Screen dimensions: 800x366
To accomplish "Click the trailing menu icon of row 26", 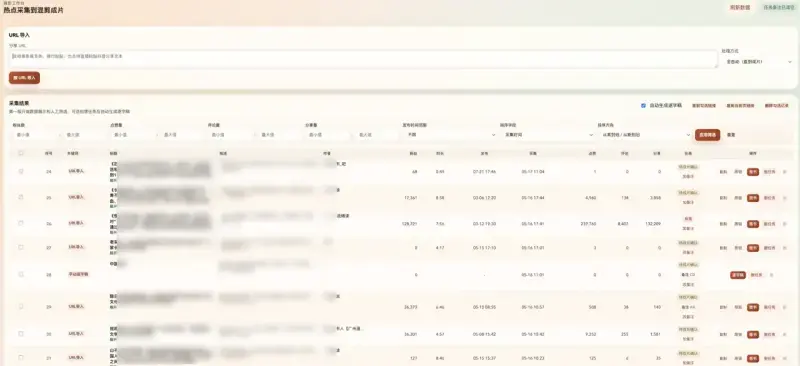I will tap(784, 224).
